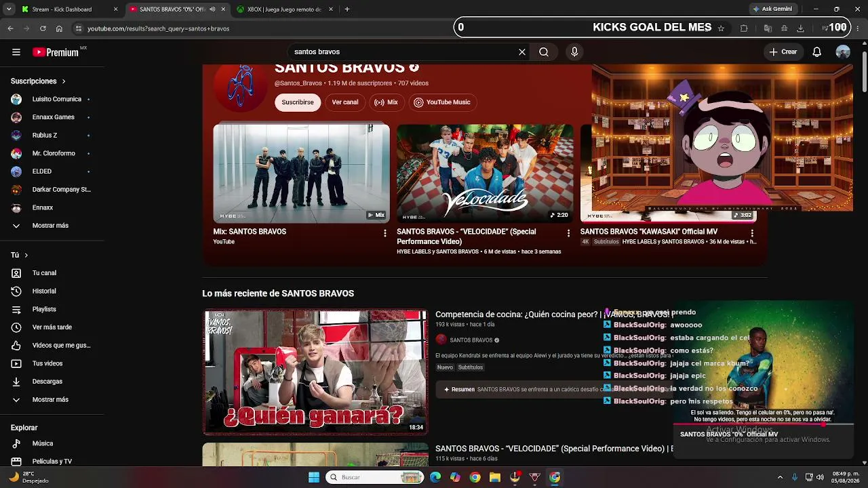868x488 pixels.
Task: Reload the page
Action: click(x=43, y=28)
